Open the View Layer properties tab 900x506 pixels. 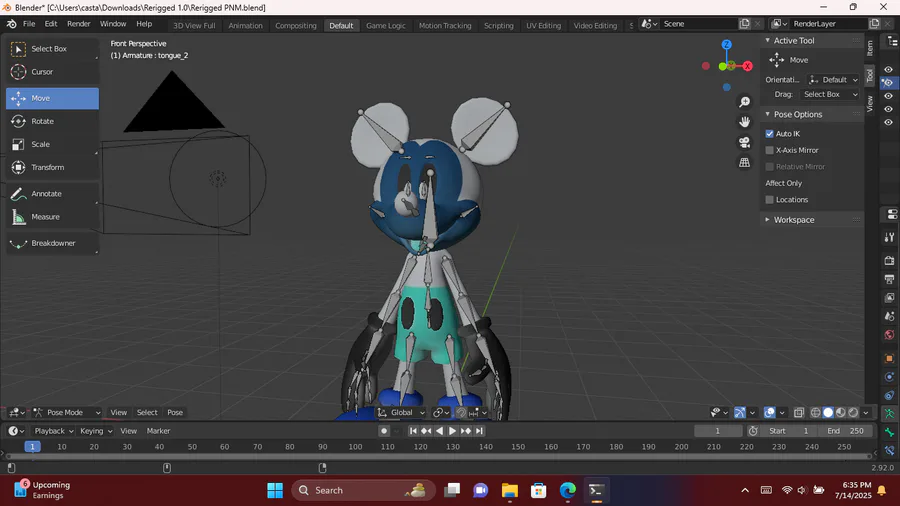(889, 298)
